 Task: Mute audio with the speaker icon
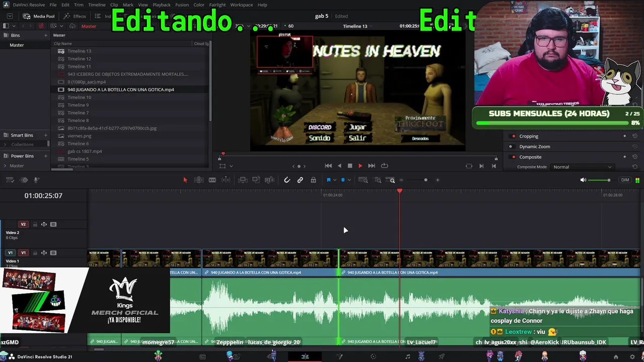(x=583, y=180)
